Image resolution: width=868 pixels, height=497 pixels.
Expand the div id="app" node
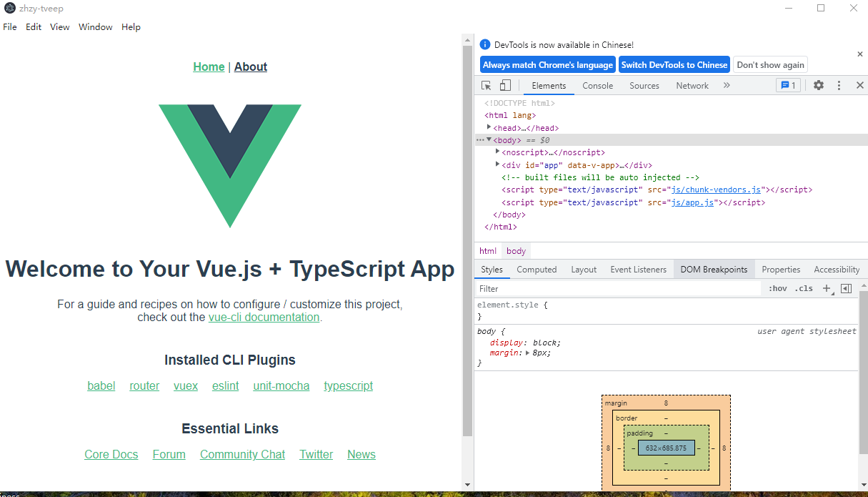point(497,164)
